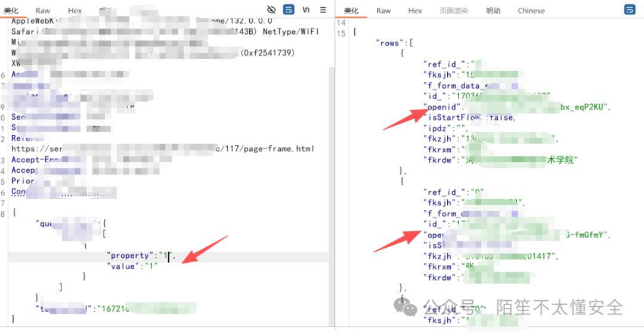Click the isStartFlow false line in first row
This screenshot has height=333, width=644.
(x=469, y=118)
